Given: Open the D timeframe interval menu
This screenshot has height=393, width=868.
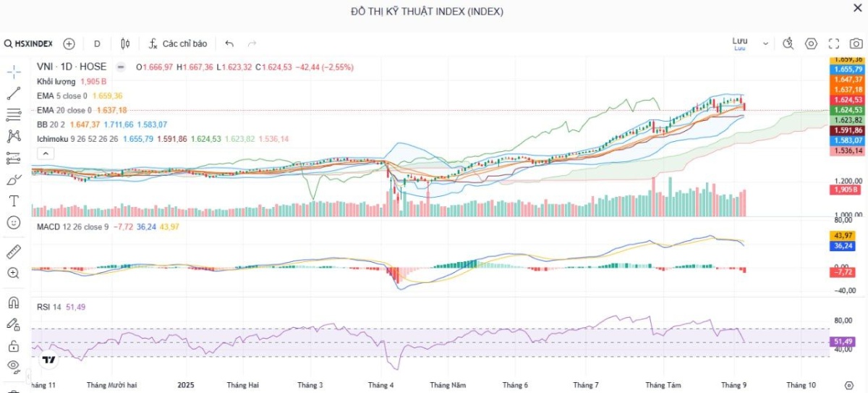Looking at the screenshot, I should click(x=97, y=43).
